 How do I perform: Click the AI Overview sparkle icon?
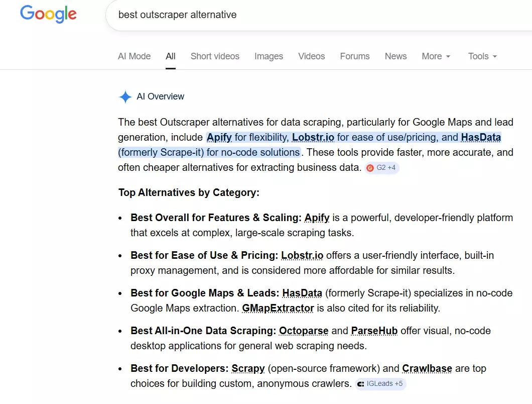tap(125, 96)
